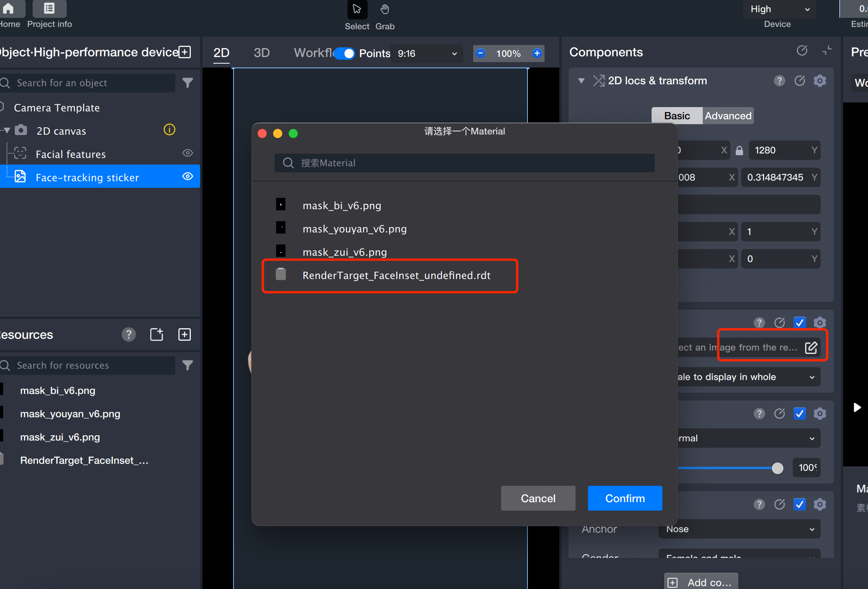The image size is (868, 589).
Task: Toggle Facial features visibility eye
Action: [x=188, y=153]
